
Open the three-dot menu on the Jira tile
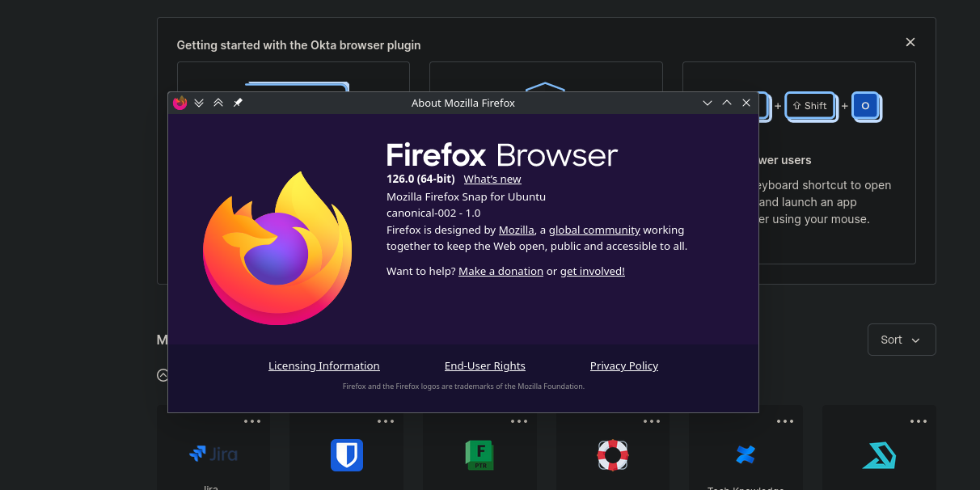[x=252, y=421]
